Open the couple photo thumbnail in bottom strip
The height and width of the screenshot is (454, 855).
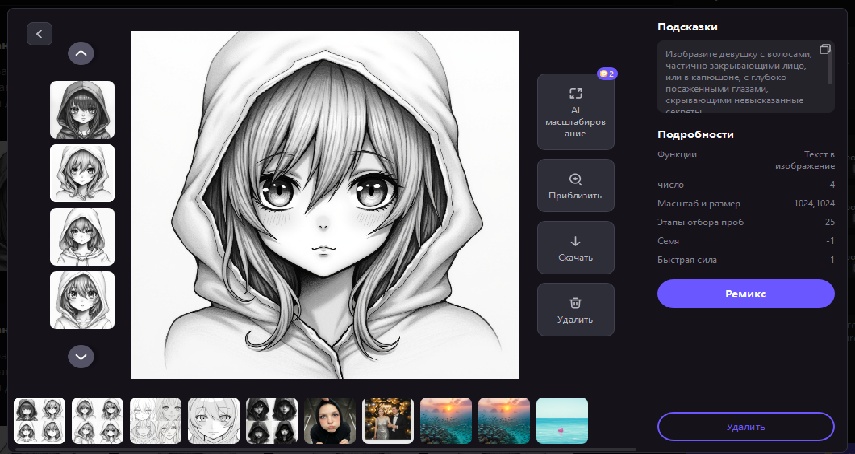388,421
